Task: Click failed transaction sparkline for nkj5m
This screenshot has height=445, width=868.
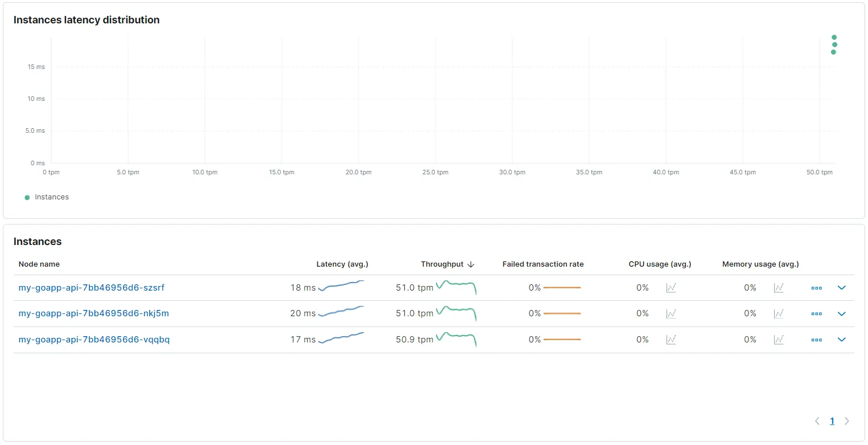Action: coord(562,313)
